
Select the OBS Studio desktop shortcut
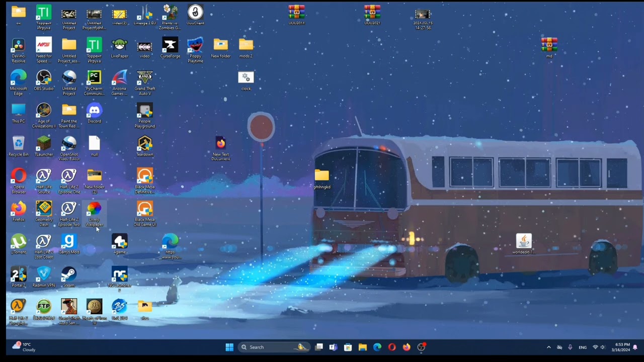pyautogui.click(x=44, y=80)
